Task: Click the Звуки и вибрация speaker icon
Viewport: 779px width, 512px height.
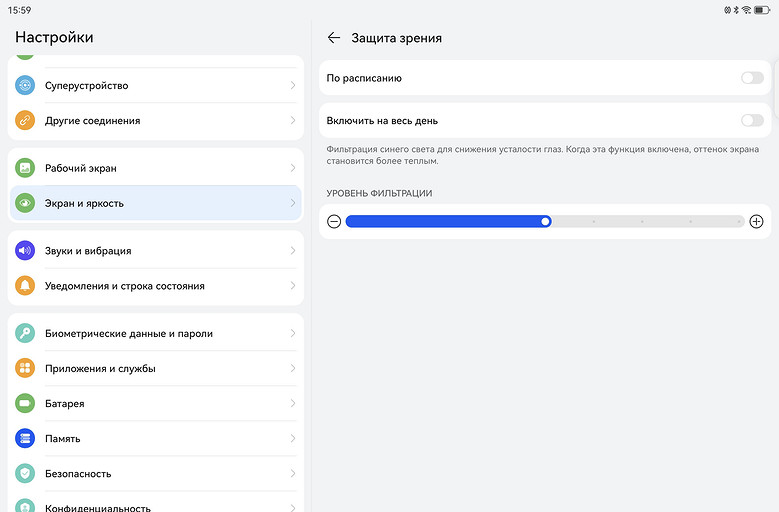Action: 25,251
